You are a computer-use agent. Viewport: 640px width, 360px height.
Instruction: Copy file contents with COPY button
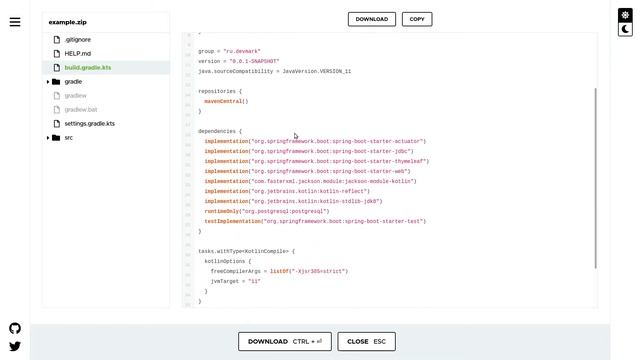pyautogui.click(x=417, y=19)
